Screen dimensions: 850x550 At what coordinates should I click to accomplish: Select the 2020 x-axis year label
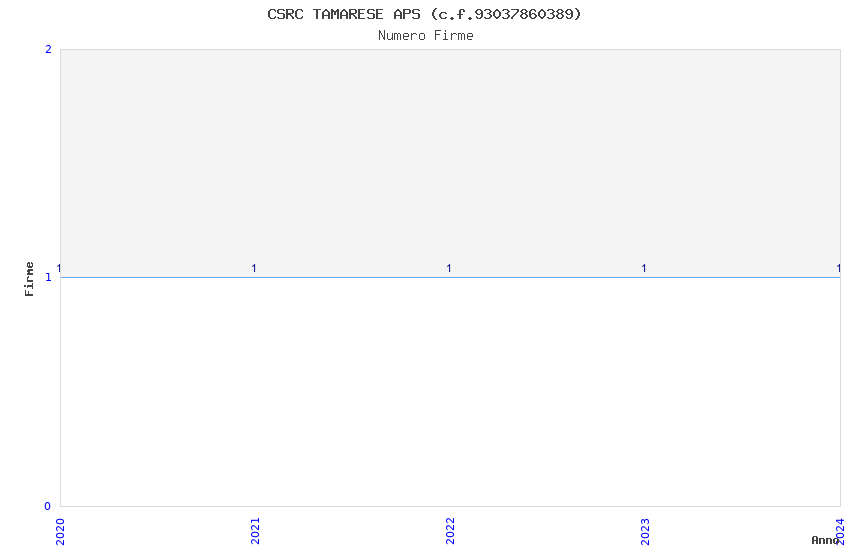tap(60, 531)
